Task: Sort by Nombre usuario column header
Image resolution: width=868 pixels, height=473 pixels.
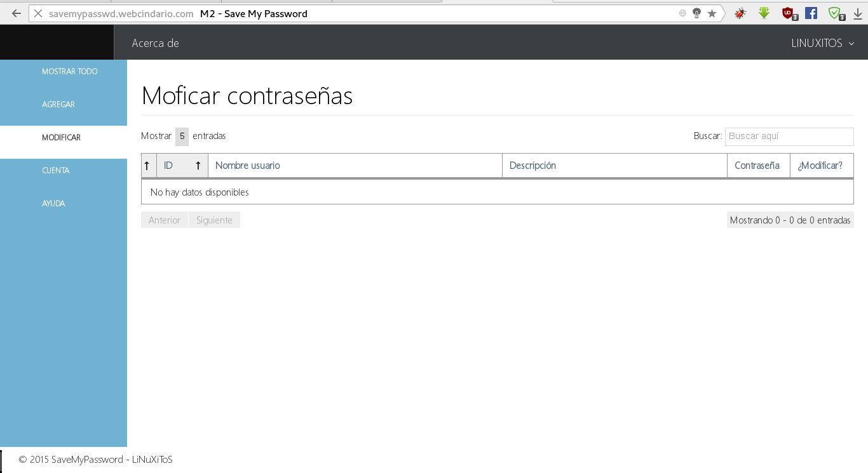Action: pyautogui.click(x=355, y=166)
